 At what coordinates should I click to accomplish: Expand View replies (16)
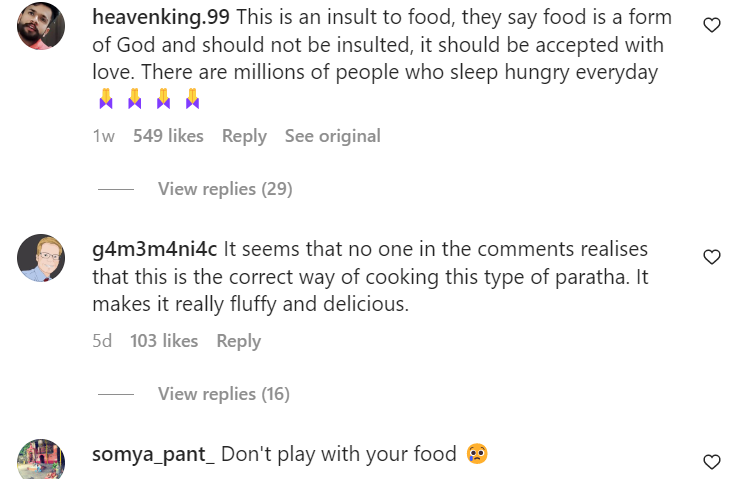[x=223, y=394]
